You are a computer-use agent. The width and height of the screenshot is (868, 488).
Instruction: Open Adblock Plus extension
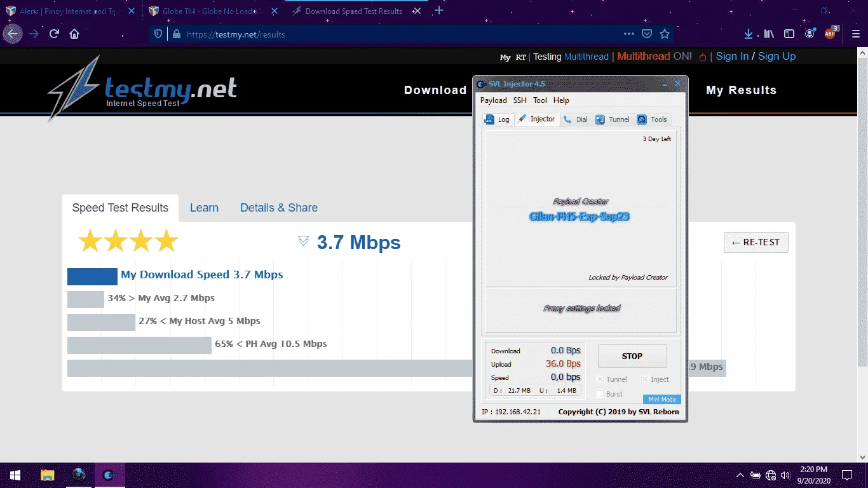[831, 34]
